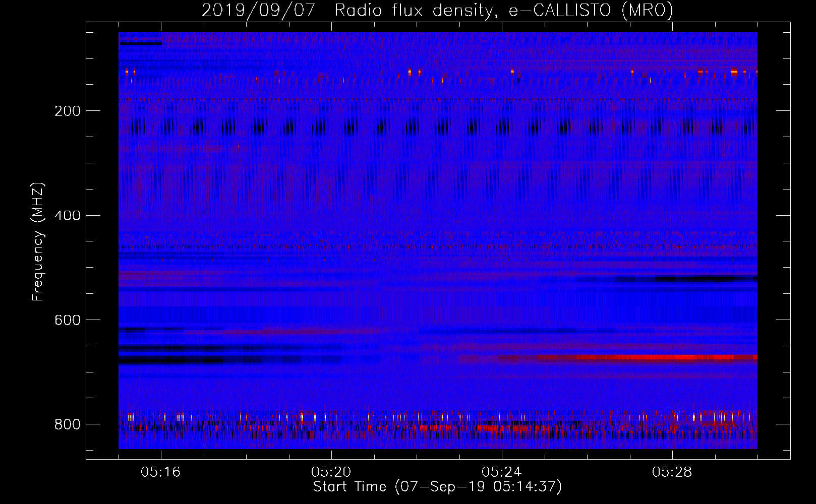This screenshot has height=504, width=816.
Task: Click the 05:28 time tick label
Action: pos(672,472)
